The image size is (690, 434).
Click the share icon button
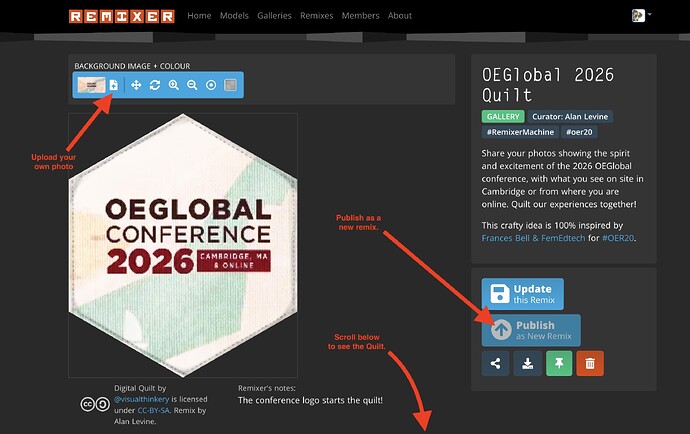point(495,364)
